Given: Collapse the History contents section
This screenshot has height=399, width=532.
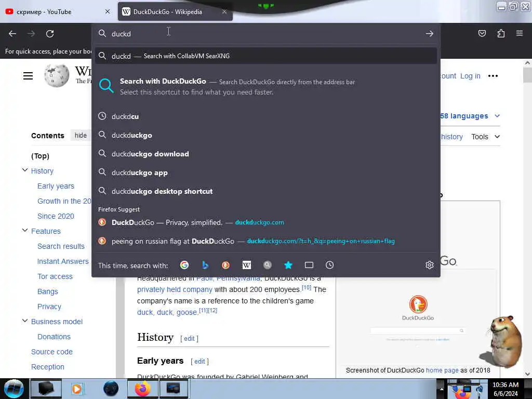Looking at the screenshot, I should tap(25, 170).
